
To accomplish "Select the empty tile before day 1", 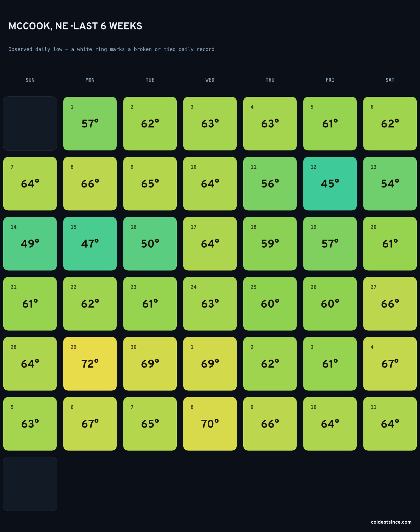I will click(x=30, y=124).
